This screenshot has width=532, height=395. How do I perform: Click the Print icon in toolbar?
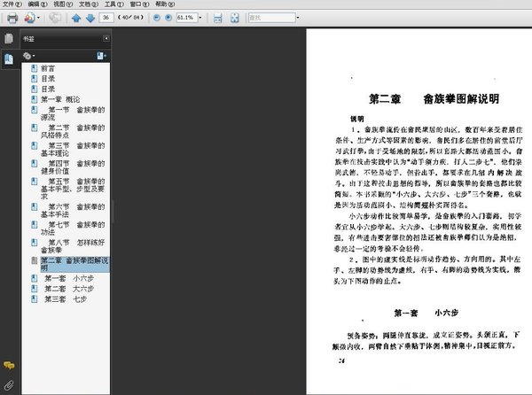12,18
